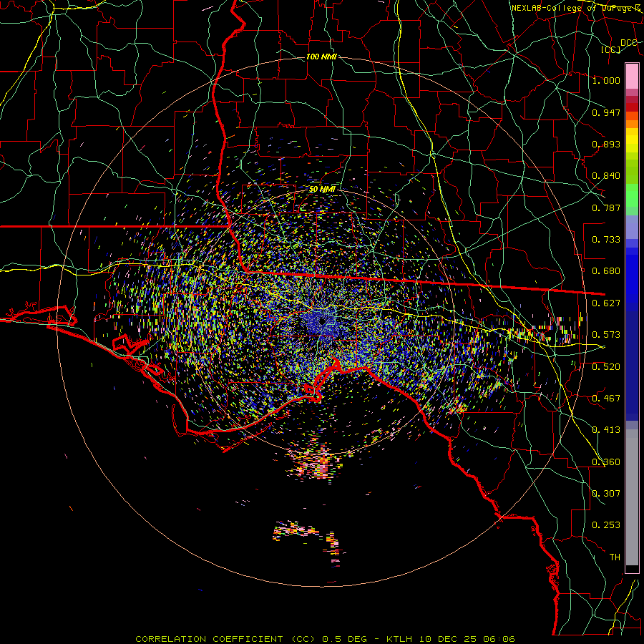The height and width of the screenshot is (644, 644).
Task: Click the 50 NMI range ring label
Action: click(322, 190)
